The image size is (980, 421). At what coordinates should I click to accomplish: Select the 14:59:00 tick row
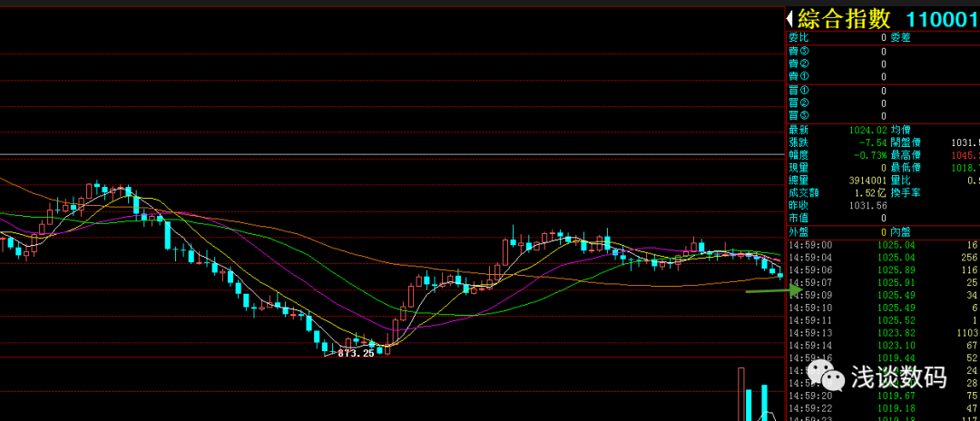coord(883,245)
